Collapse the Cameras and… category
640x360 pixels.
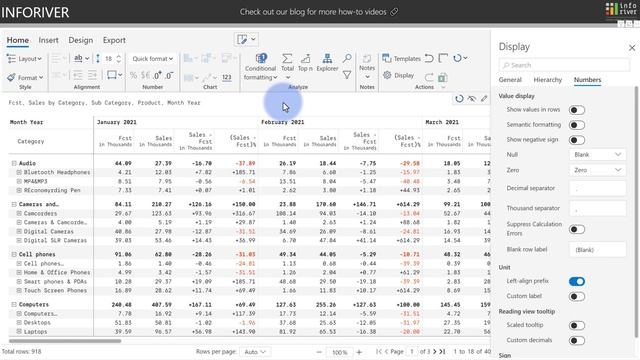point(14,204)
